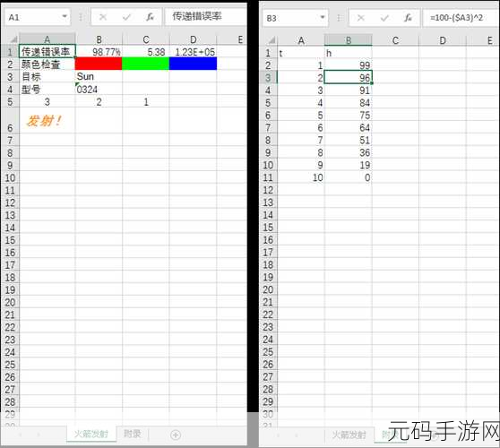Select column A header in left window

47,39
